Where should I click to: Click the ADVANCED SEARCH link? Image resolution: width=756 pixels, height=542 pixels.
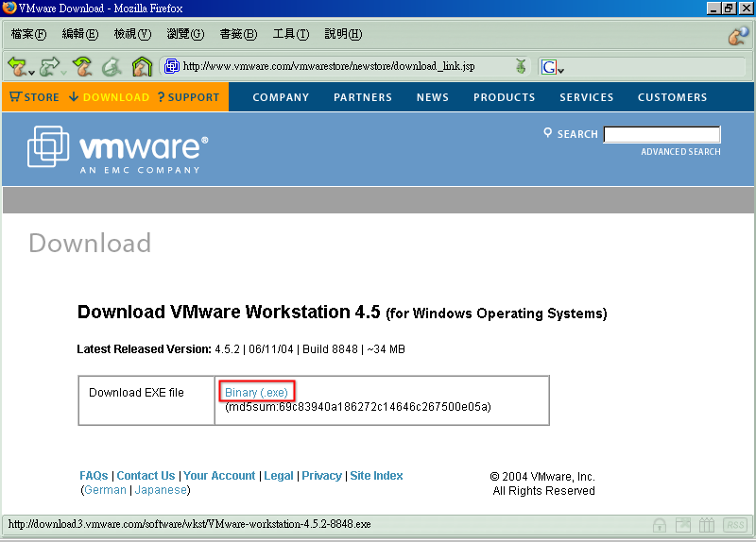680,152
